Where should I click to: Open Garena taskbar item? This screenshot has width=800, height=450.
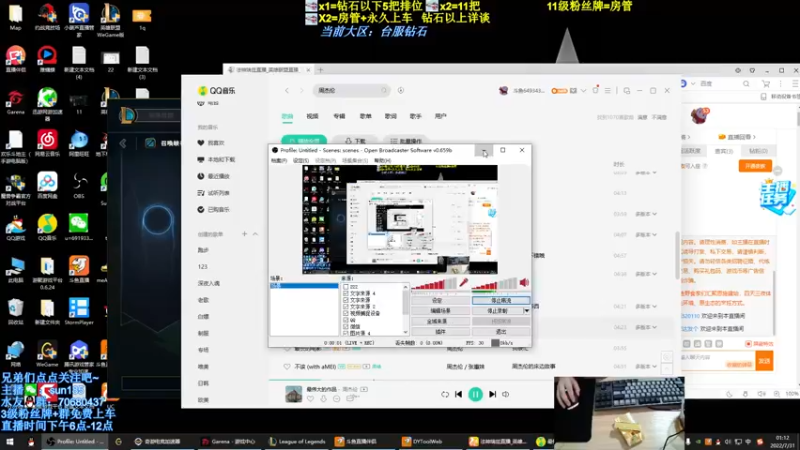click(x=228, y=441)
